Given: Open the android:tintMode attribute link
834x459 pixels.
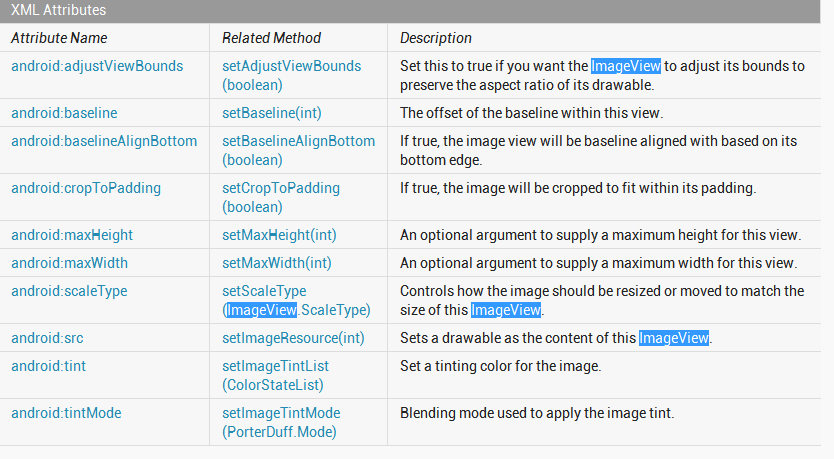Looking at the screenshot, I should [x=66, y=413].
